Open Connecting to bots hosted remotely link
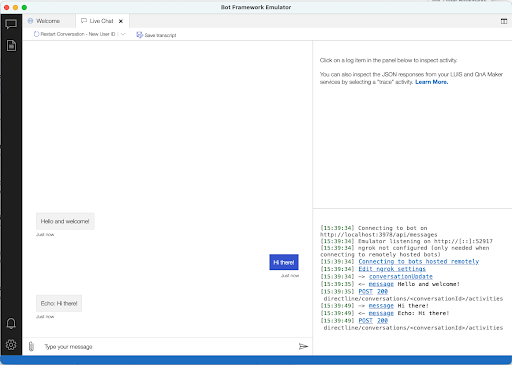512x365 pixels. tap(419, 262)
